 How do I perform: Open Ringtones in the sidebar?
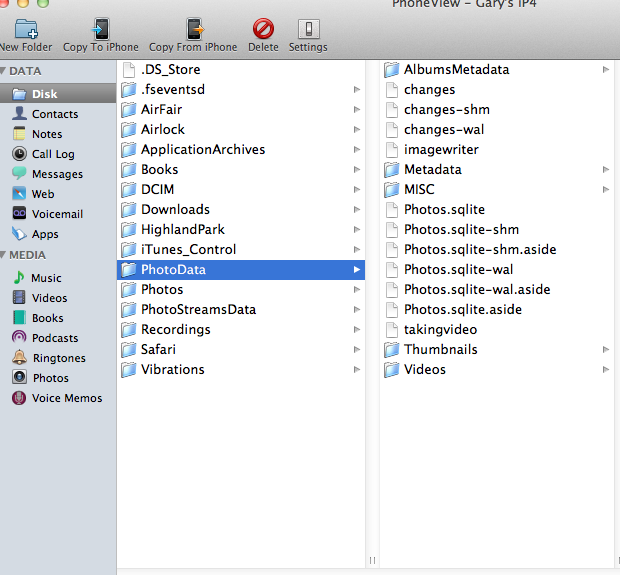(58, 358)
